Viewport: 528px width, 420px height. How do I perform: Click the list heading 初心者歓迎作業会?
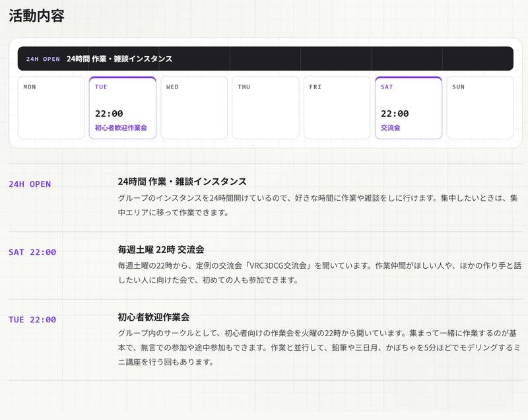point(154,317)
